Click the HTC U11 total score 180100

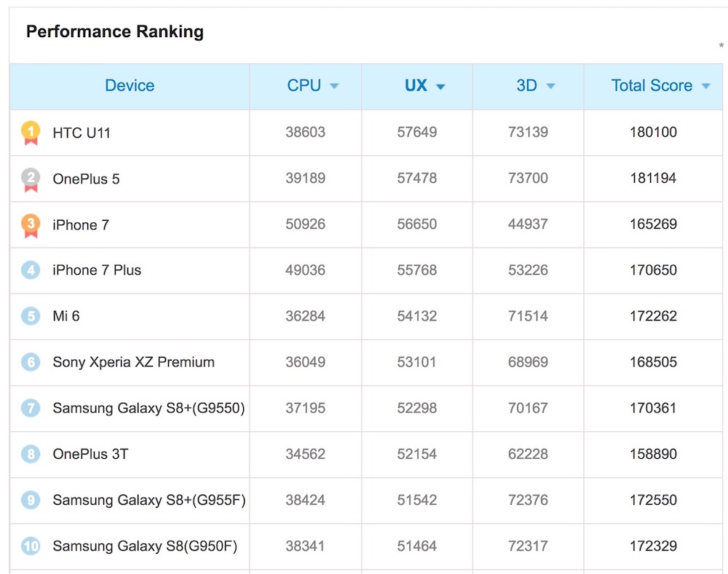coord(653,133)
